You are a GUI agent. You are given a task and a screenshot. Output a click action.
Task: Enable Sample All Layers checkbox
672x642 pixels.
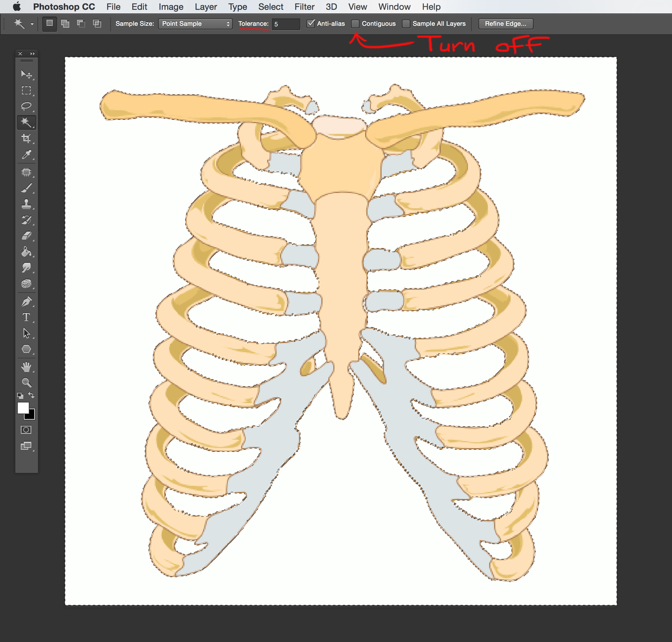[406, 24]
